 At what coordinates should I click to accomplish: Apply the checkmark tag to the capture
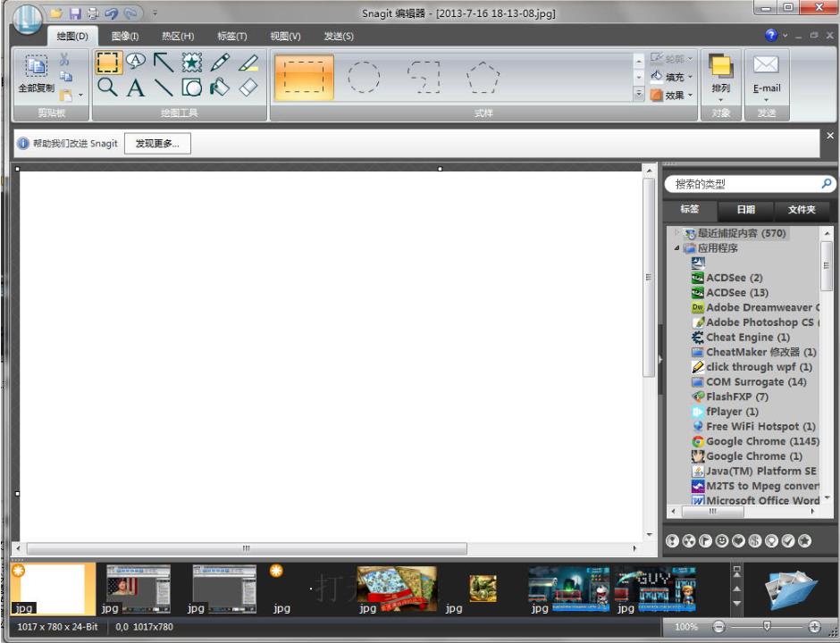[787, 539]
